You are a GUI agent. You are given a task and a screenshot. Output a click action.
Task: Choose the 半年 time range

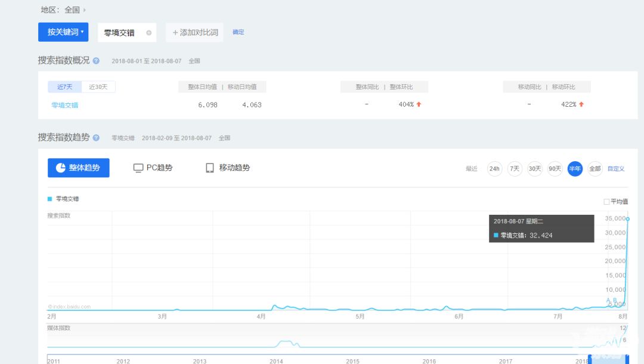[x=575, y=169]
